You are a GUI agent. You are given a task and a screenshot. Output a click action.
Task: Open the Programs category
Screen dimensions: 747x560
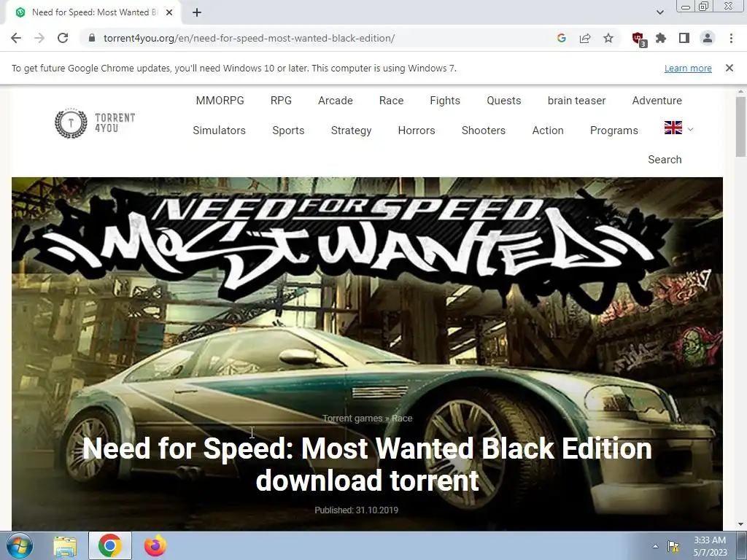[x=614, y=131]
